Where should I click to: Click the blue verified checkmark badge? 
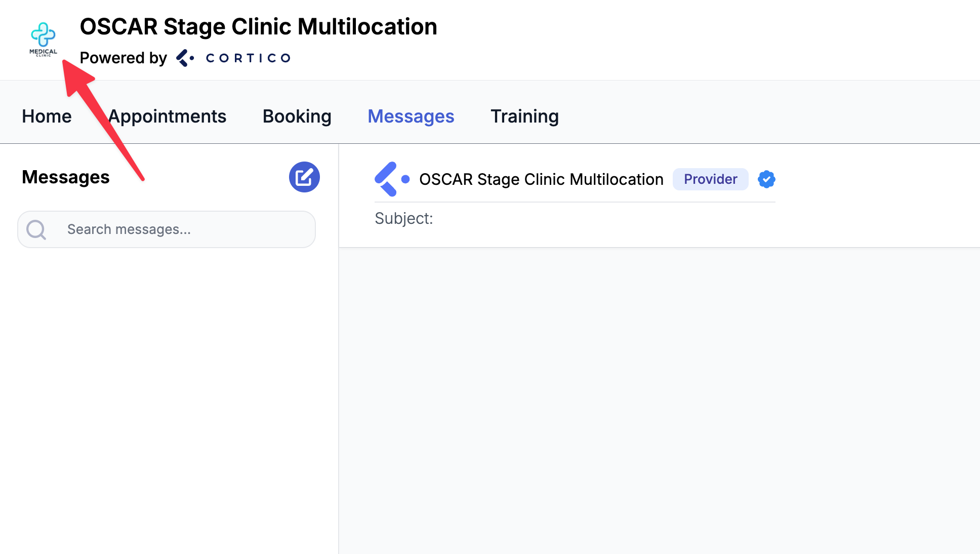click(766, 179)
